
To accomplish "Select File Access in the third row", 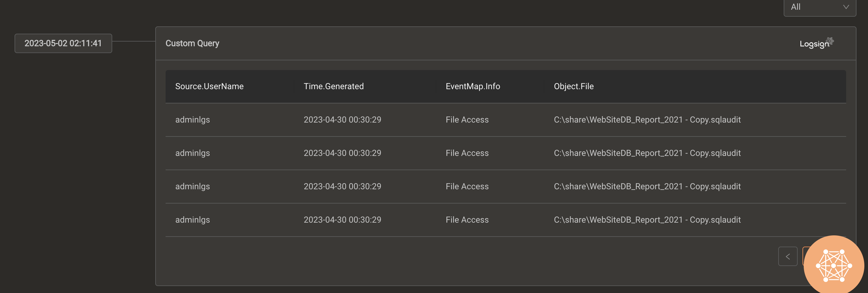I will point(467,187).
